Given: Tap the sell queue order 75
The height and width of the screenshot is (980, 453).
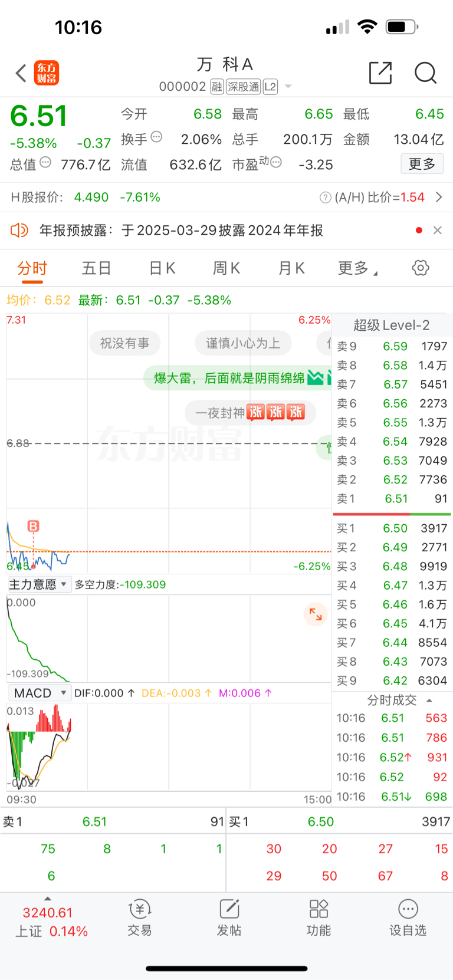Looking at the screenshot, I should coord(48,849).
